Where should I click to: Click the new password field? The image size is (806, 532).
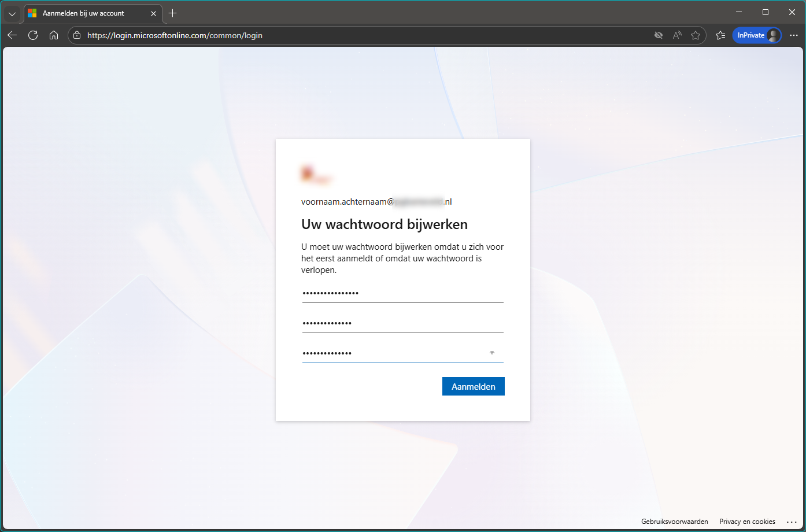pos(403,323)
